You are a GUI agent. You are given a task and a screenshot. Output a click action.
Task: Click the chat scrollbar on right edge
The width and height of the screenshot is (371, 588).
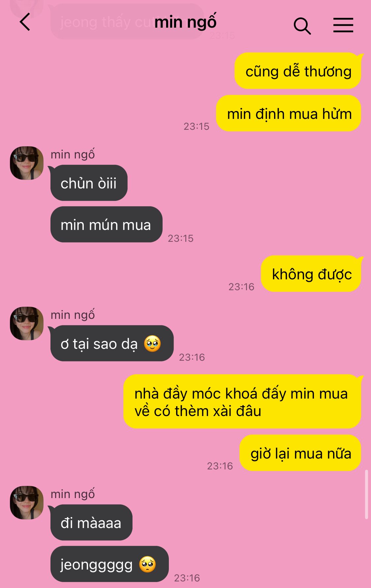[x=366, y=495]
